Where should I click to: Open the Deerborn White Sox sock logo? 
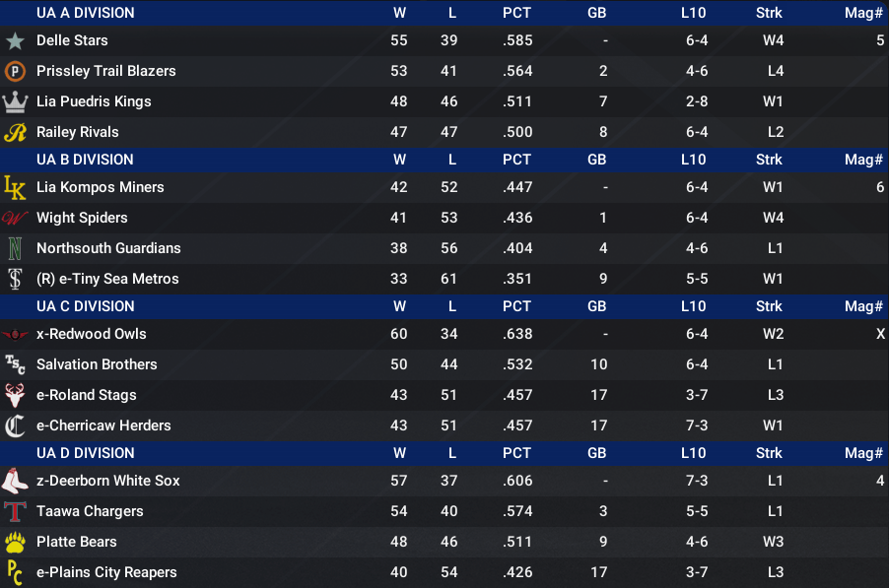(15, 481)
